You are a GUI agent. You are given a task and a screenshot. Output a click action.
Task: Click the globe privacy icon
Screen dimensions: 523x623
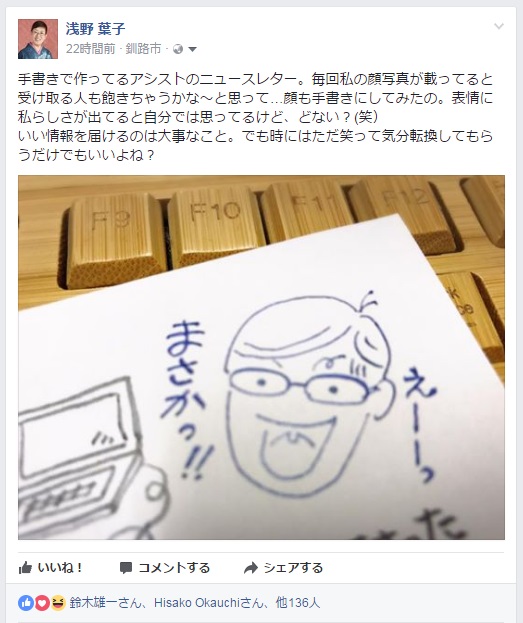tap(178, 49)
